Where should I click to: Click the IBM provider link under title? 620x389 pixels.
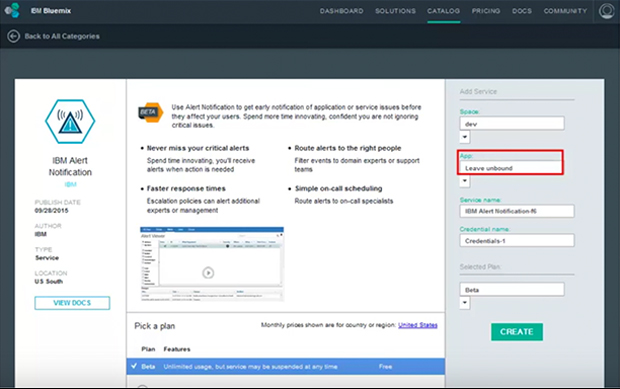pos(70,184)
